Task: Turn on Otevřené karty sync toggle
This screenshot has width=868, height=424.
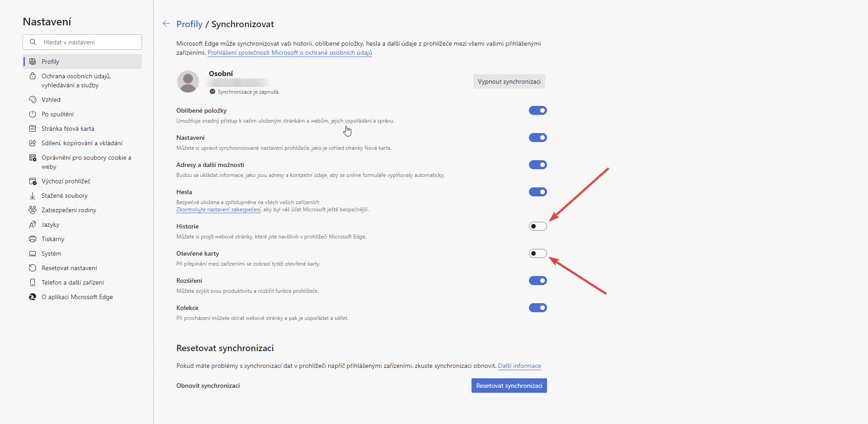Action: [x=538, y=253]
